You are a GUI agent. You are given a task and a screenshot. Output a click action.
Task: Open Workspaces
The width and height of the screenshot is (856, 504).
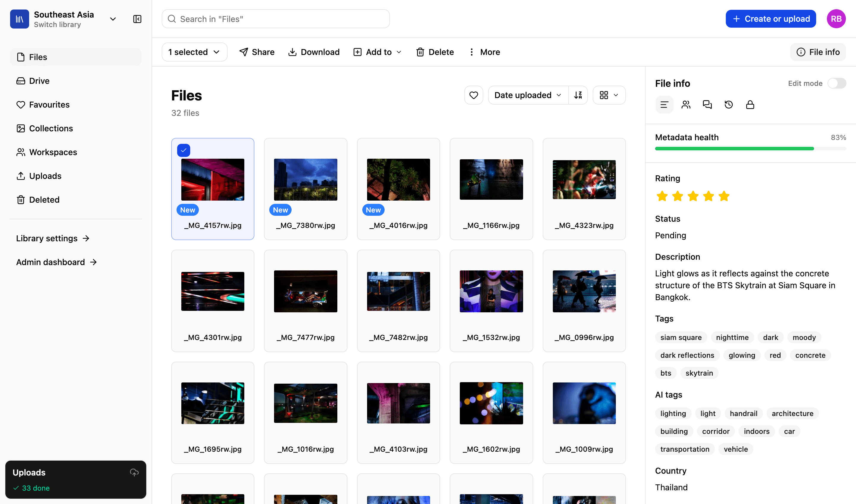tap(76, 152)
